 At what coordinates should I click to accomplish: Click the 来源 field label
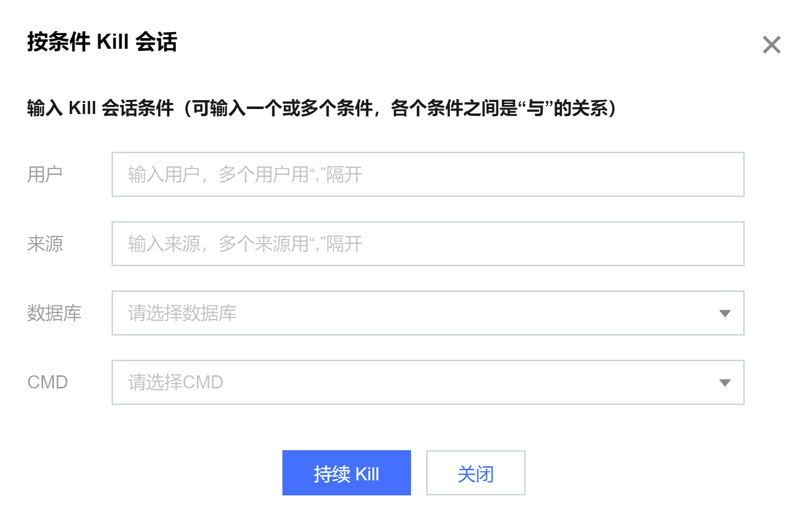tap(45, 244)
